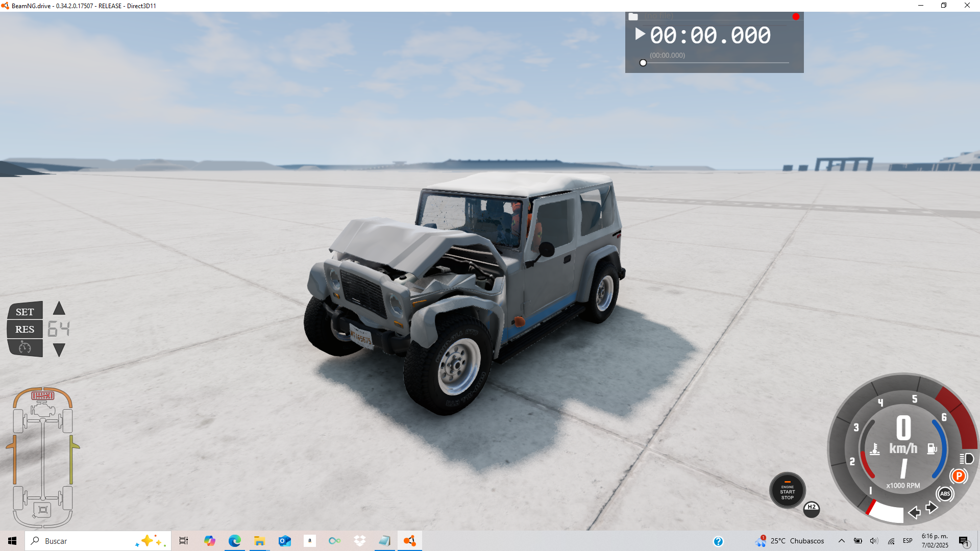Image resolution: width=980 pixels, height=551 pixels.
Task: Increase cruise speed with up arrow
Action: click(59, 308)
